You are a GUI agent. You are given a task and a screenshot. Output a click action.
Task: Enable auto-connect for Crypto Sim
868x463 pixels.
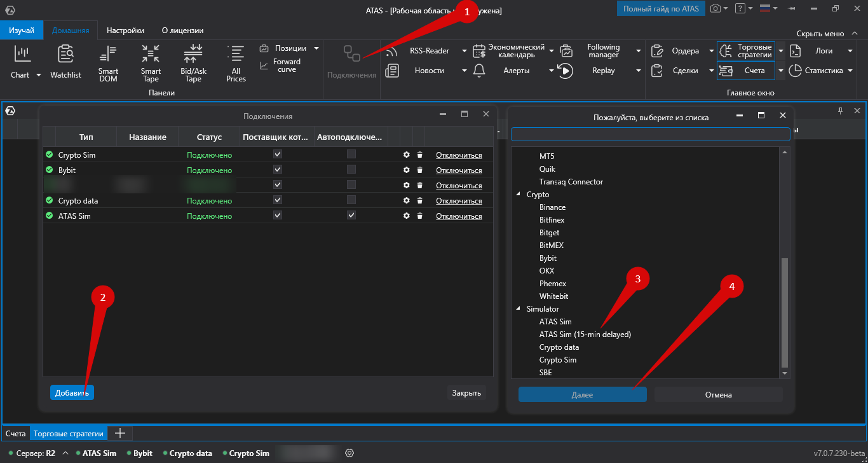pos(351,154)
